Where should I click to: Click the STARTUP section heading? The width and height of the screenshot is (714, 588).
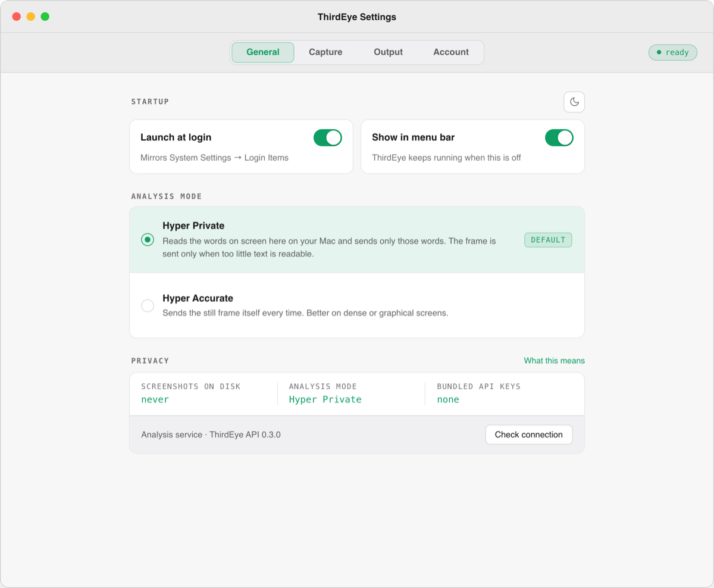(x=151, y=102)
